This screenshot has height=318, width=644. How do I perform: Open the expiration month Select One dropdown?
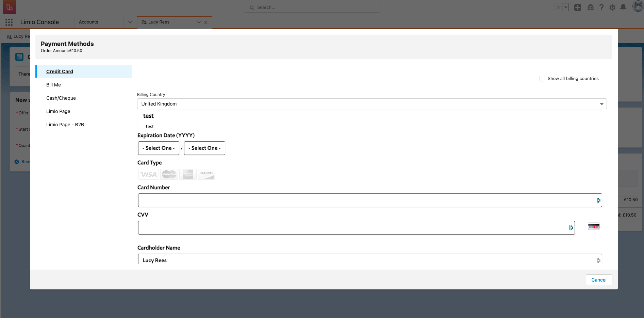tap(159, 148)
